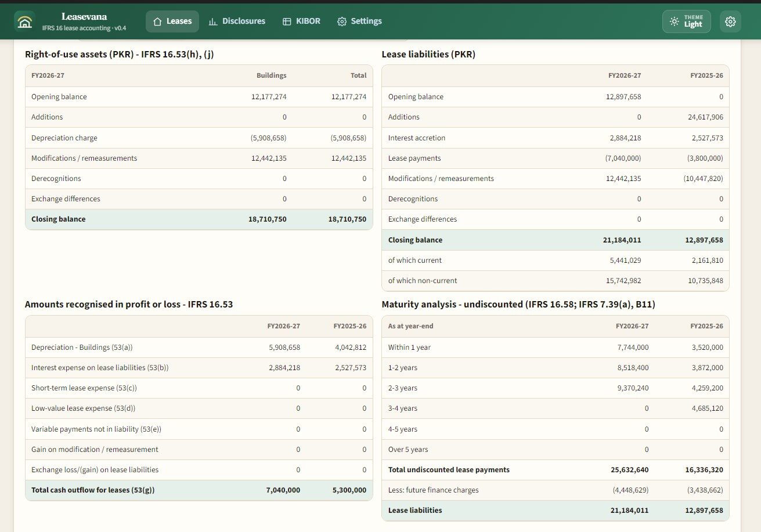Select lease liabilities opening balance 12,897,658
Screen dimensions: 761x532
coord(623,97)
